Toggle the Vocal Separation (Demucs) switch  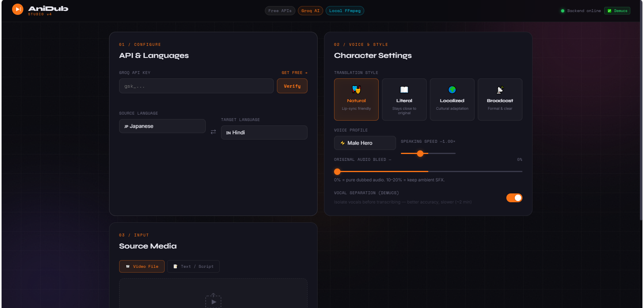[514, 198]
